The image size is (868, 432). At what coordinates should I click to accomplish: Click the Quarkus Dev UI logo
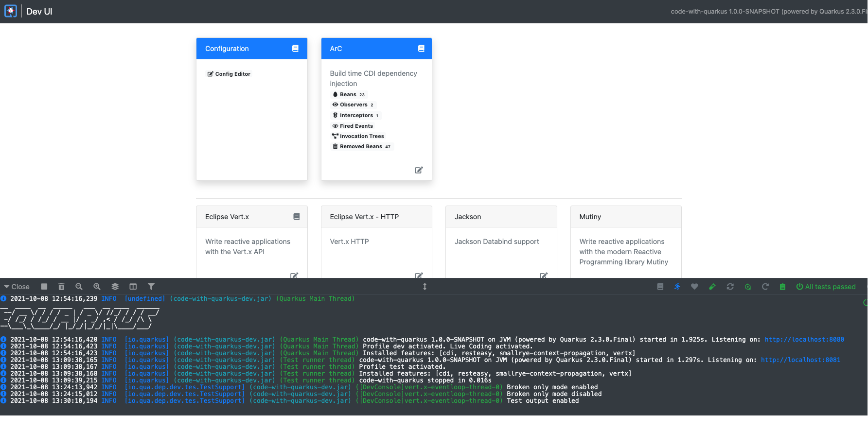point(11,11)
